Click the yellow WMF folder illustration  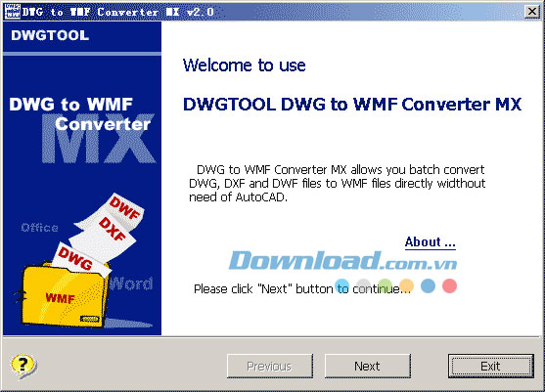tap(63, 296)
